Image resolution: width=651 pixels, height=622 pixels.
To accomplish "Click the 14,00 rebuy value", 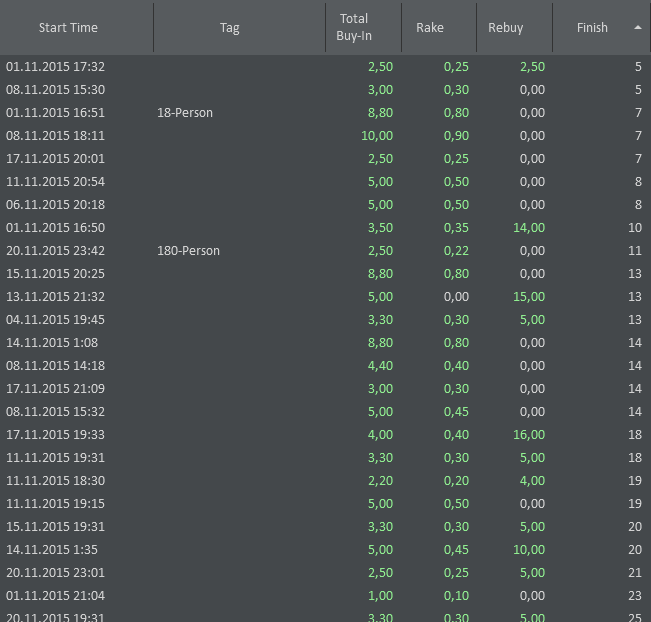I will [x=529, y=228].
